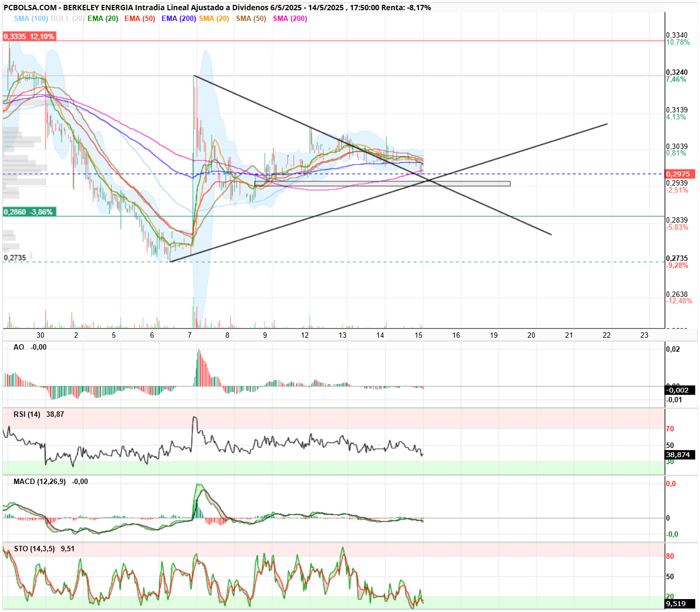Viewport: 700px width, 612px height.
Task: Select the -2,51% axis percentage
Action: [677, 190]
